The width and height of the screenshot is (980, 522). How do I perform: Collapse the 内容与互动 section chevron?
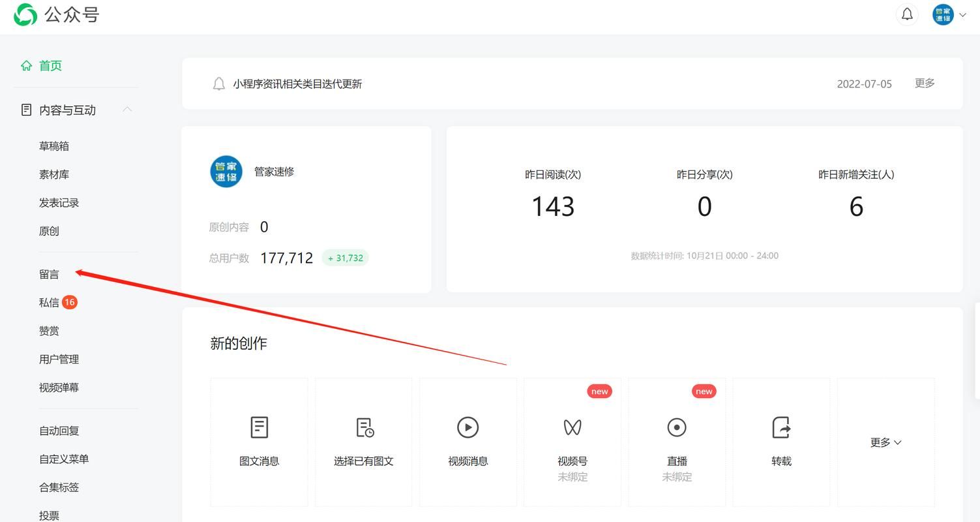coord(128,109)
